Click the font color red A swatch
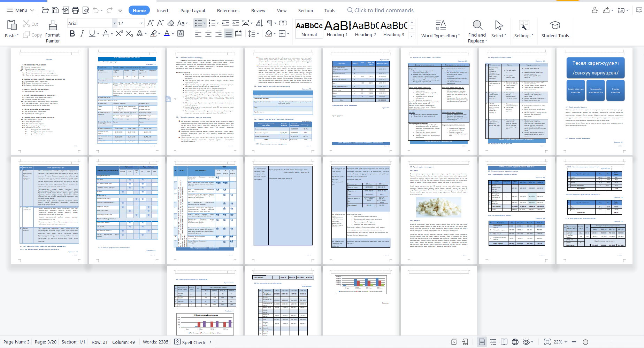The width and height of the screenshot is (644, 348). pos(167,33)
